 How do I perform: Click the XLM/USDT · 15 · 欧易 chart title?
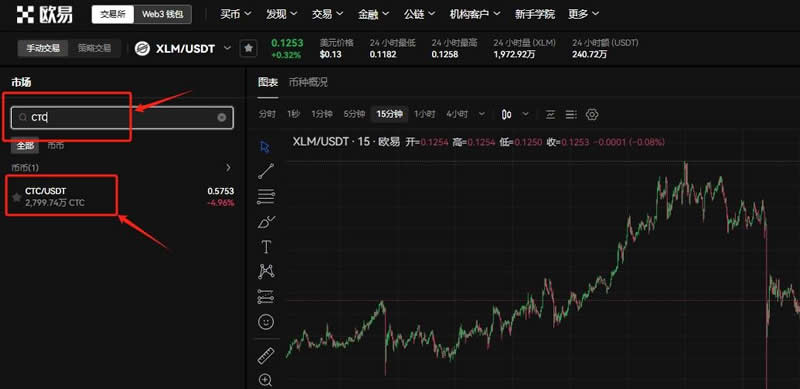[346, 141]
